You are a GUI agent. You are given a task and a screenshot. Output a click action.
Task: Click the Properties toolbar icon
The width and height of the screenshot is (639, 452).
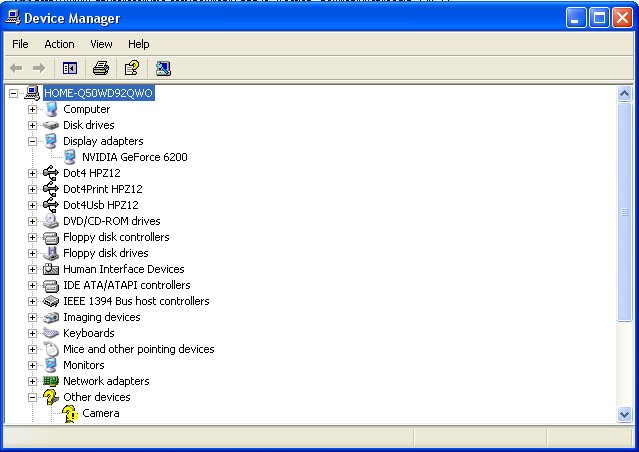(130, 68)
